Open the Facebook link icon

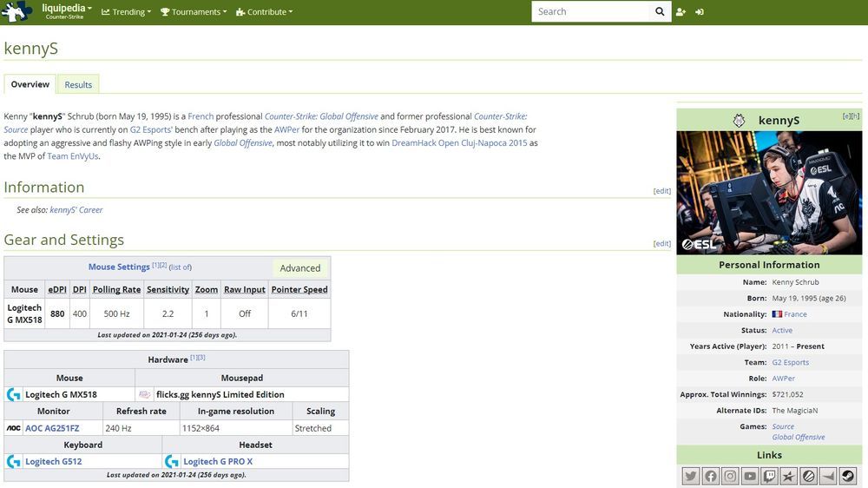[711, 476]
